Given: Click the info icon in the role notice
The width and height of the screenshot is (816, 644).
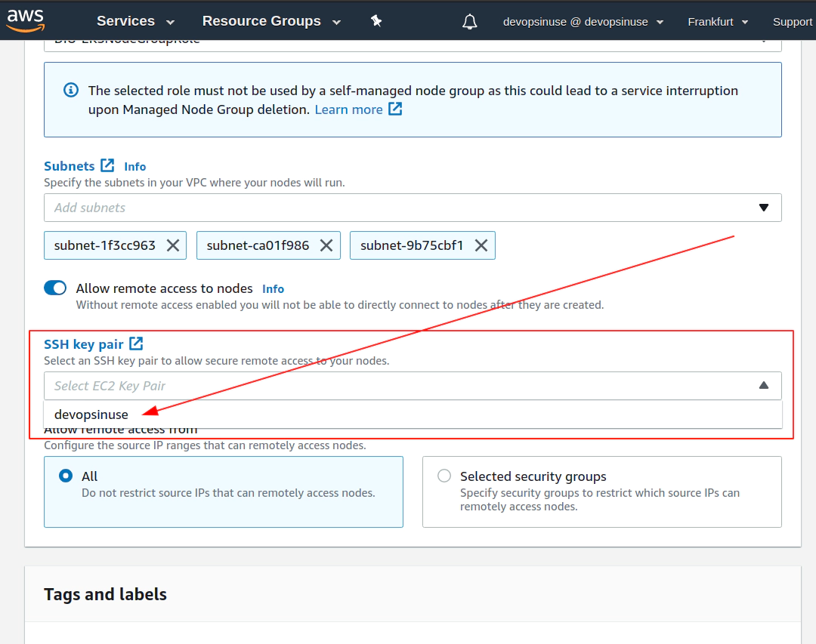Looking at the screenshot, I should (x=71, y=90).
